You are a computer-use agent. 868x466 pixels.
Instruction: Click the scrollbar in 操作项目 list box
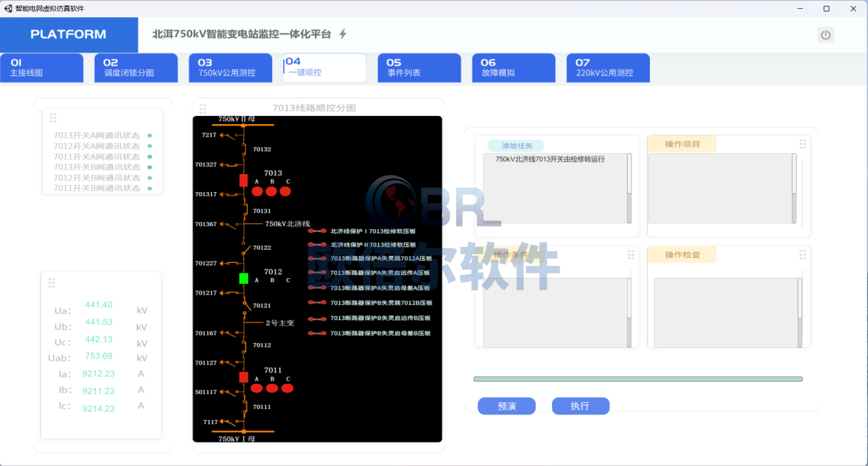tap(794, 189)
